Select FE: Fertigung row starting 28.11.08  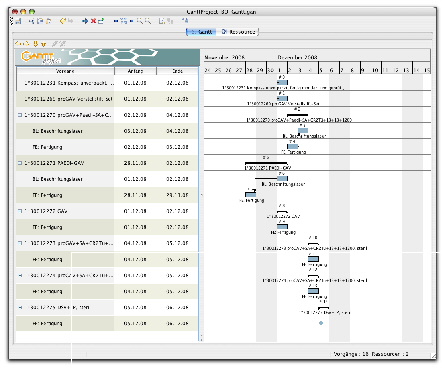point(107,195)
